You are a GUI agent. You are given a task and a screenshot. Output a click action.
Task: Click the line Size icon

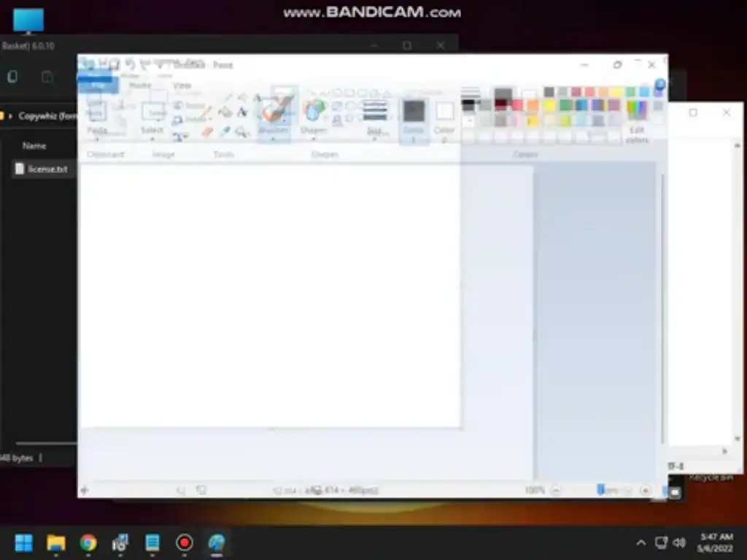pyautogui.click(x=375, y=112)
